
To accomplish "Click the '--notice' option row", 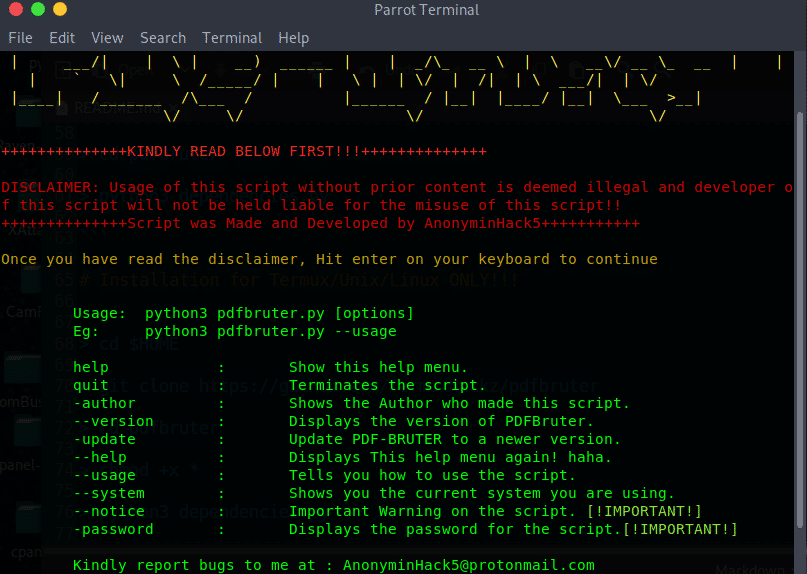I will click(x=388, y=512).
